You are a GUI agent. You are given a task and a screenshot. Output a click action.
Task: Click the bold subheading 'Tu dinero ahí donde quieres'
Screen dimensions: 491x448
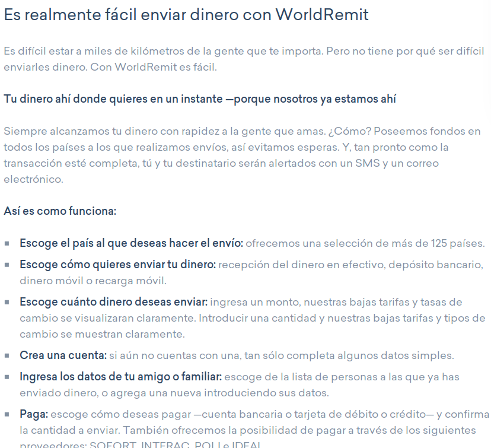[200, 99]
